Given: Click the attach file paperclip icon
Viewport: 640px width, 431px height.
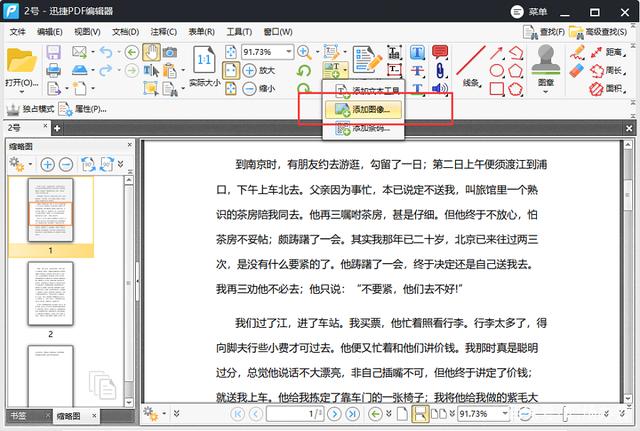Looking at the screenshot, I should click(x=440, y=70).
